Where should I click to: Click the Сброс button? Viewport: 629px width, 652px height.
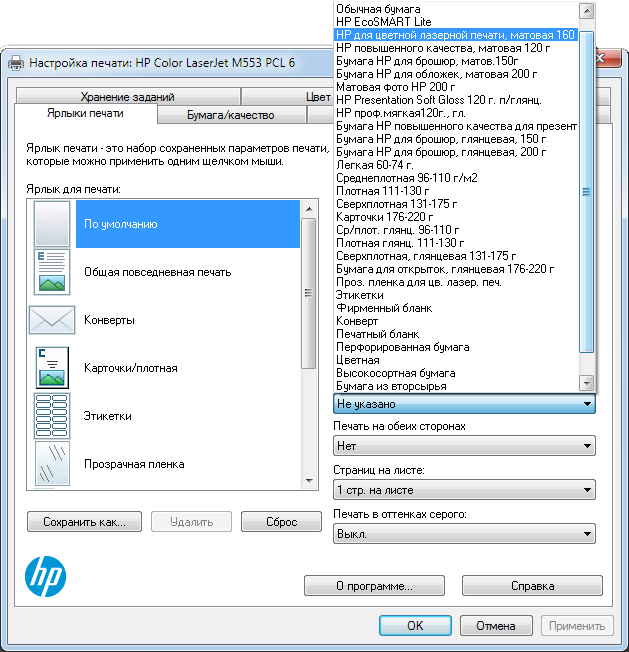[281, 521]
